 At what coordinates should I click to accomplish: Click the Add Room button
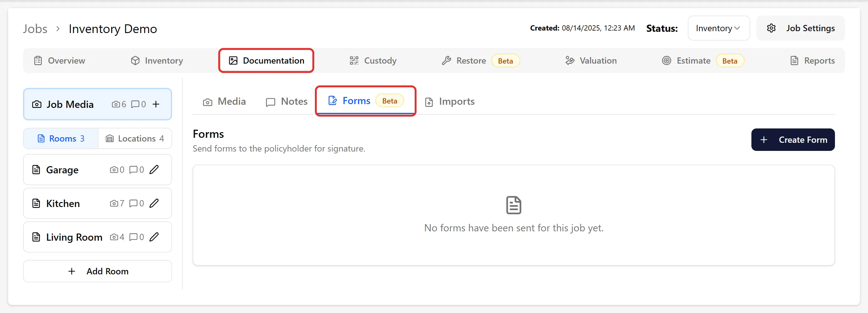(x=97, y=271)
